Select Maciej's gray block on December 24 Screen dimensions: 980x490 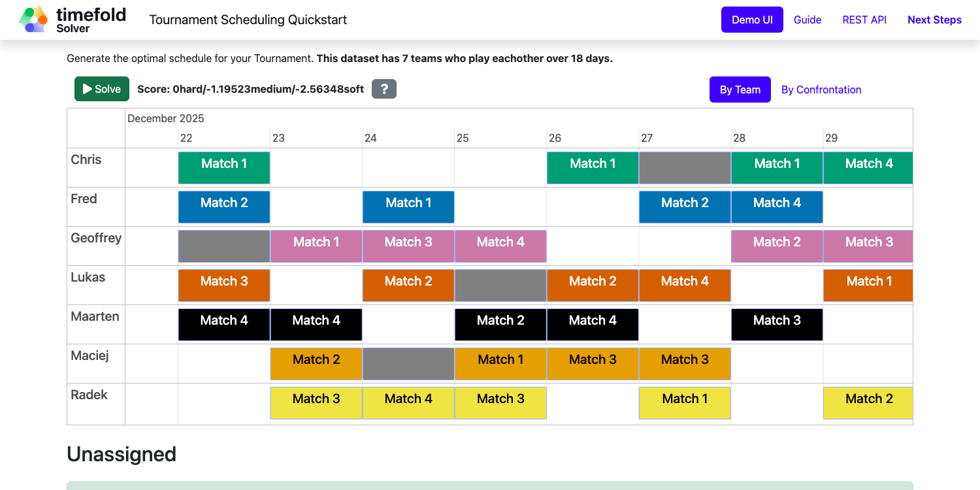coord(408,364)
